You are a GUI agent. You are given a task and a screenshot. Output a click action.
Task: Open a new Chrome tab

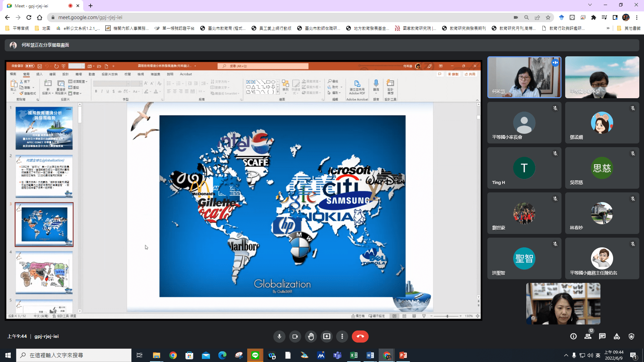coord(91,6)
